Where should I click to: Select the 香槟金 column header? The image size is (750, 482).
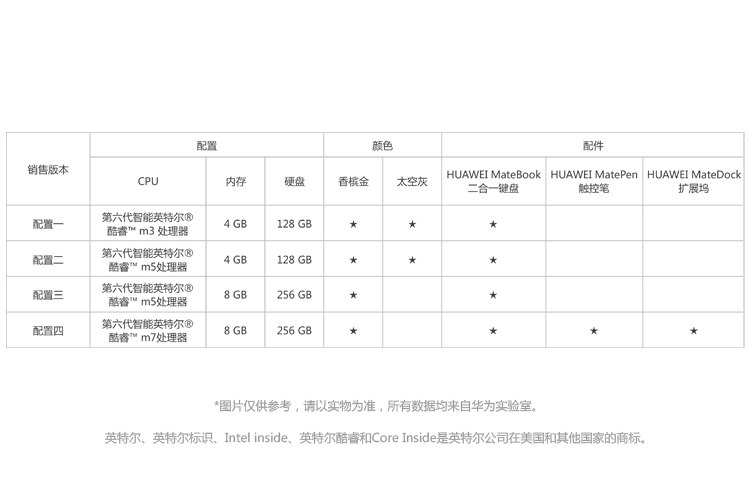(x=353, y=181)
